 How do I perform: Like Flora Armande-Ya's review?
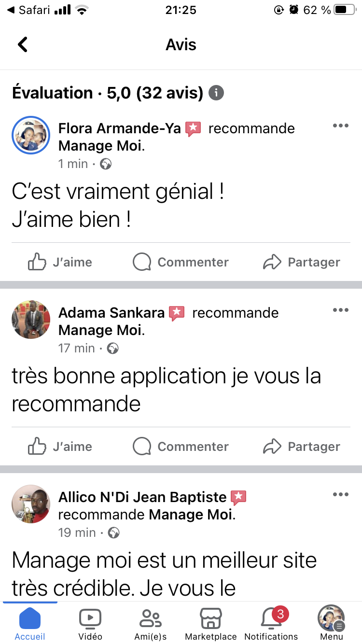tap(60, 262)
